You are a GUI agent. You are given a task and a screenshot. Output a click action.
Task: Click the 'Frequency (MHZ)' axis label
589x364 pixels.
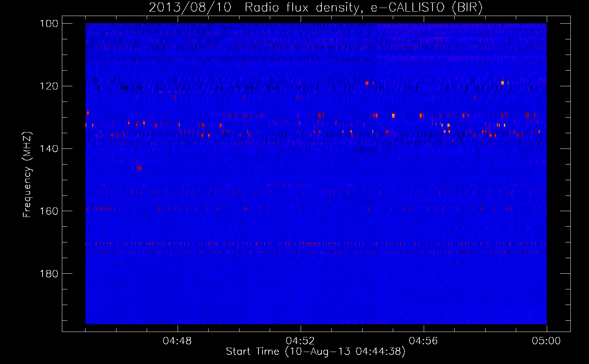[x=27, y=174]
